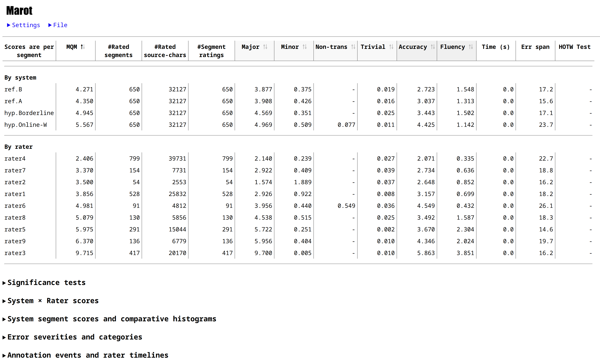600x364 pixels.
Task: Sort the Non-trans column
Action: point(353,47)
